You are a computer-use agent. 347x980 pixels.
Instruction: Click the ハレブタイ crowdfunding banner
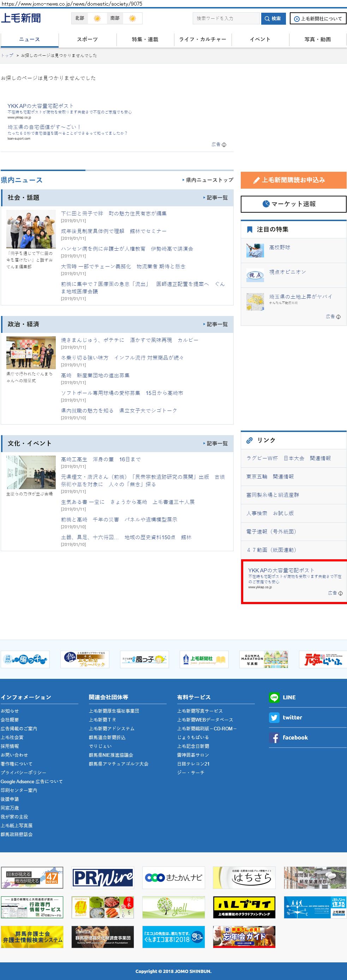(x=244, y=907)
